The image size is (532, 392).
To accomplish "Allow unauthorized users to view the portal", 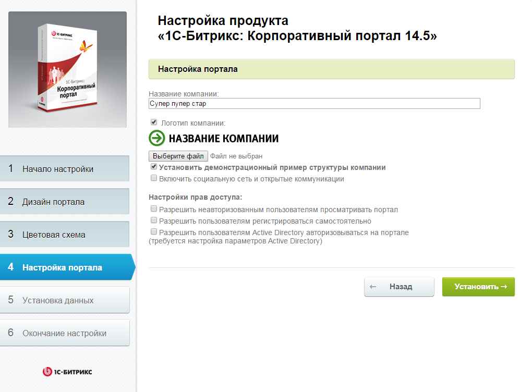I will (154, 209).
